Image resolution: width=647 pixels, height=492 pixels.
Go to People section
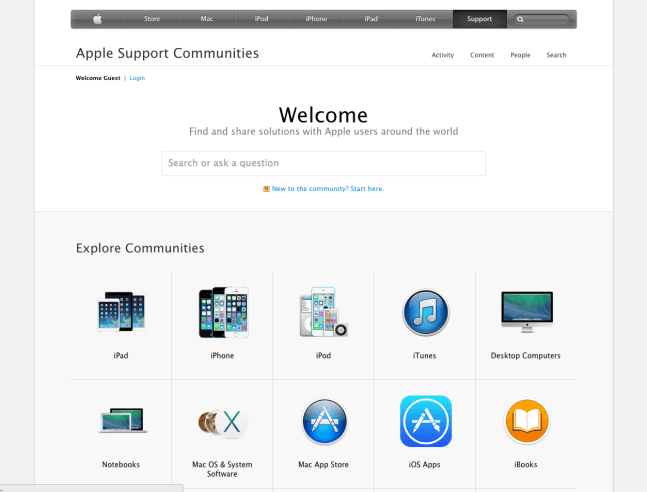pos(520,55)
